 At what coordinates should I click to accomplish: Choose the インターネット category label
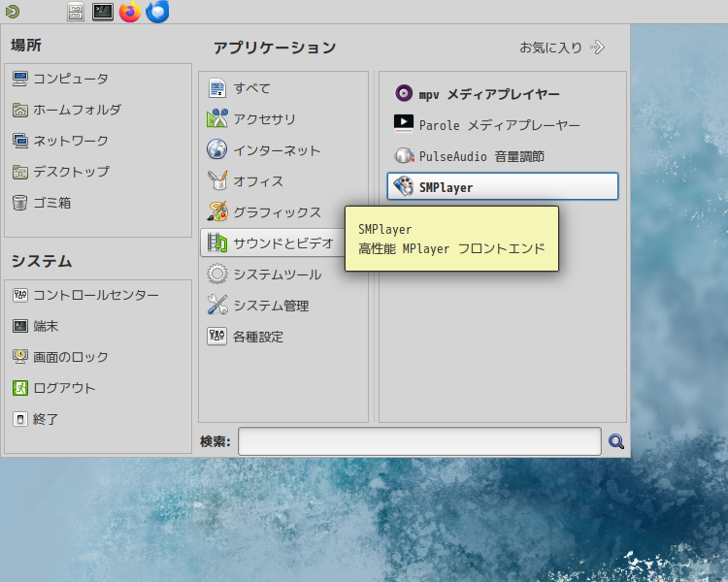point(277,150)
